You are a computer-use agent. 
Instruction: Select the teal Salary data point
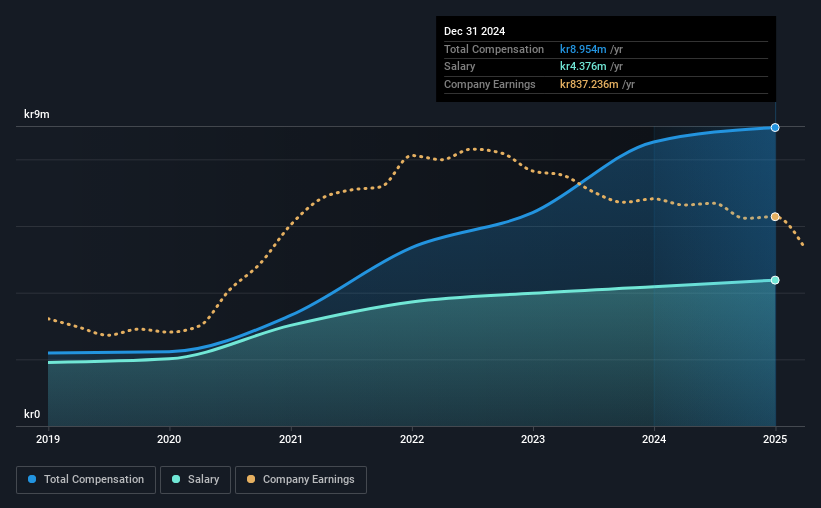[x=775, y=280]
